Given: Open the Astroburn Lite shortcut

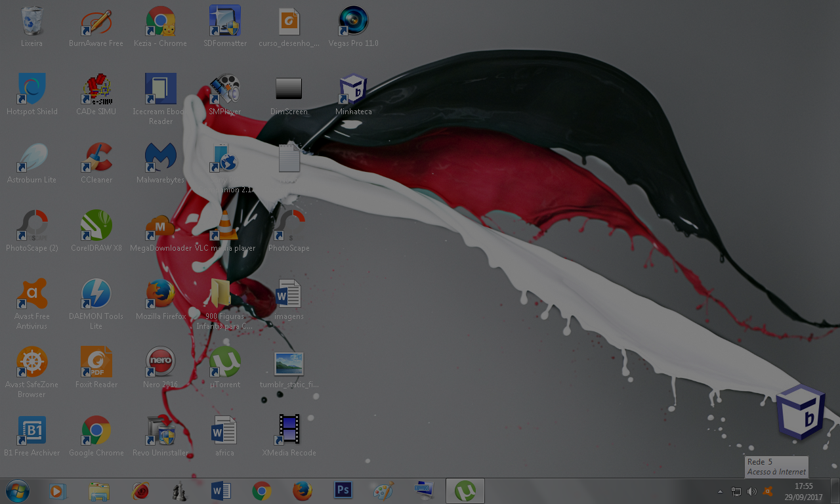Looking at the screenshot, I should click(x=31, y=163).
